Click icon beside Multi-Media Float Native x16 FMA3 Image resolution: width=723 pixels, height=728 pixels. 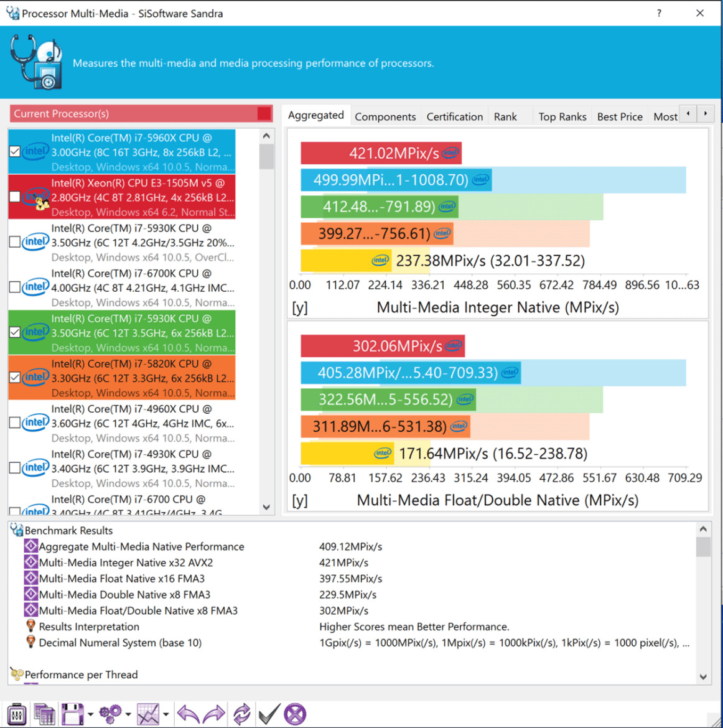(30, 578)
